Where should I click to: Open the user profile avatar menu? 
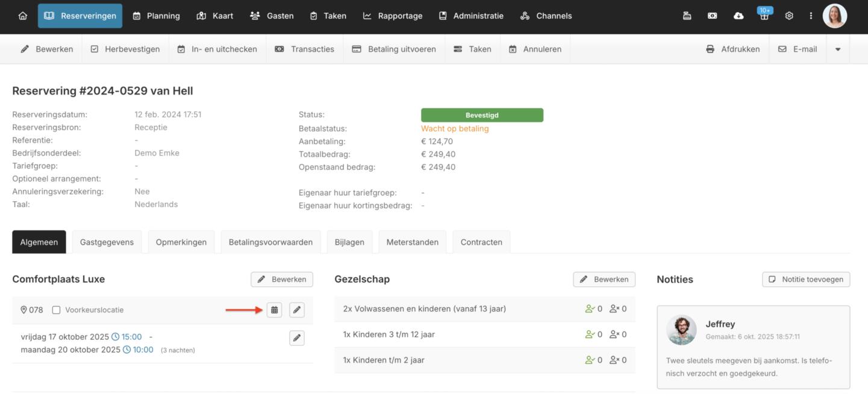click(834, 16)
